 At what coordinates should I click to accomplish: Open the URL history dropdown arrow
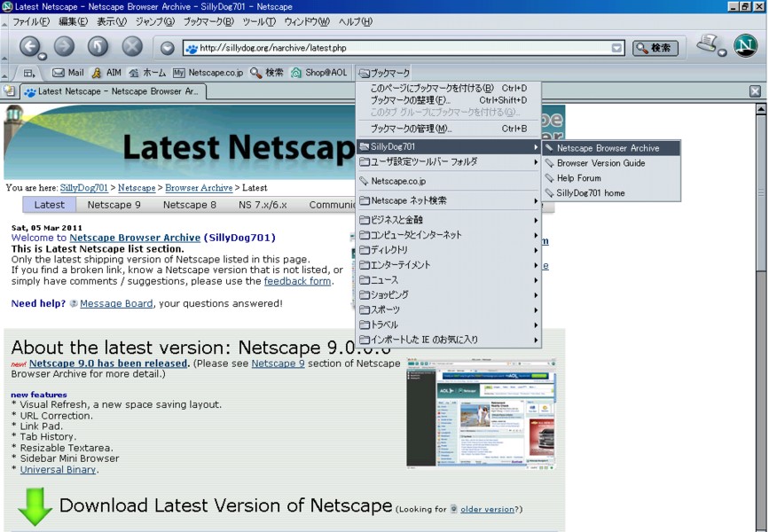(617, 48)
